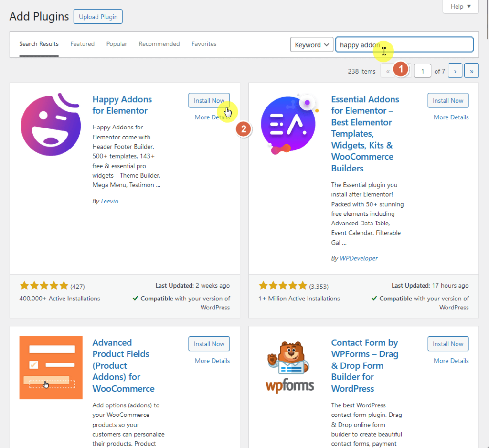The image size is (489, 448).
Task: Click 'Last Updated: 2 weeks ago' text
Action: coord(192,286)
